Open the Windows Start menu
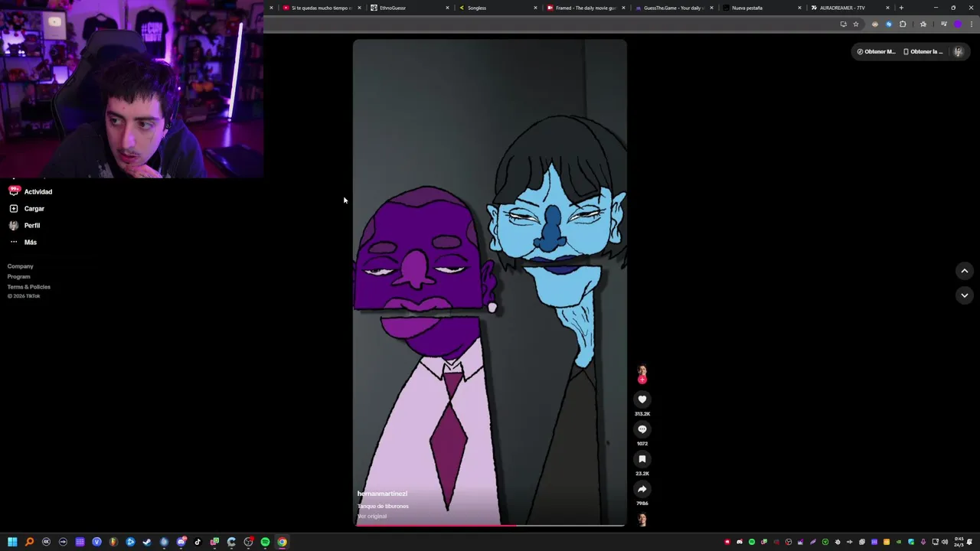Image resolution: width=980 pixels, height=551 pixels. point(12,542)
